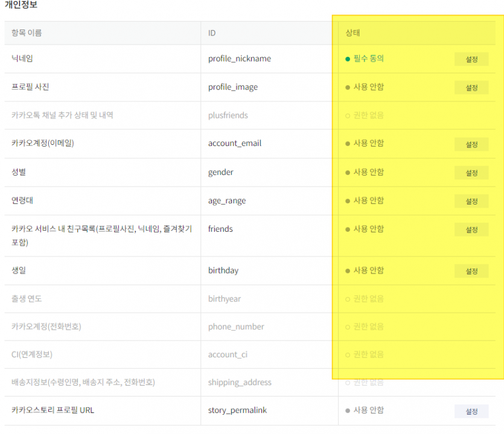Select the account_email ID text

pyautogui.click(x=234, y=144)
